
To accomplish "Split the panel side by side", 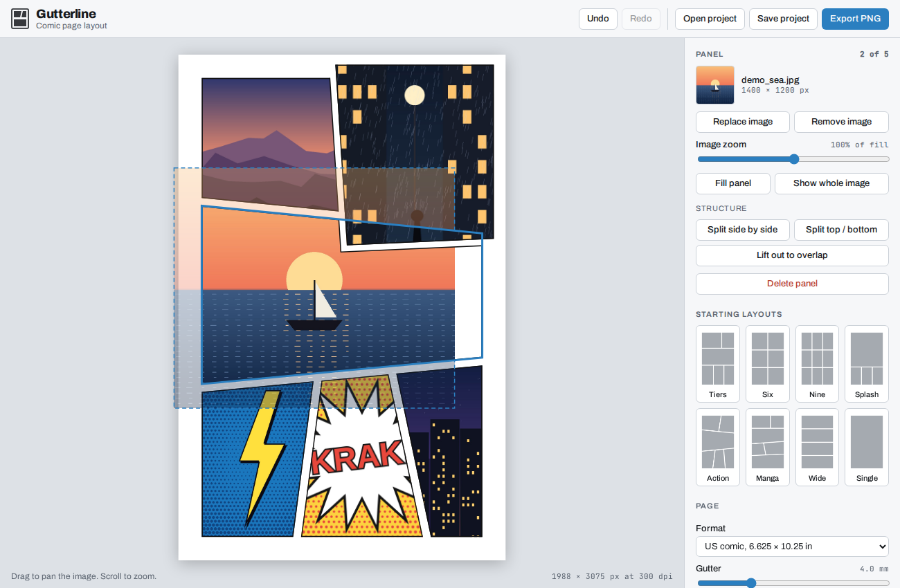I will click(x=743, y=230).
